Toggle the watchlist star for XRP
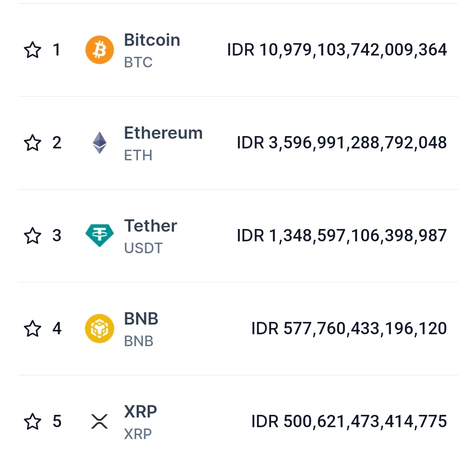Viewport: 476px width, 458px height. point(32,421)
